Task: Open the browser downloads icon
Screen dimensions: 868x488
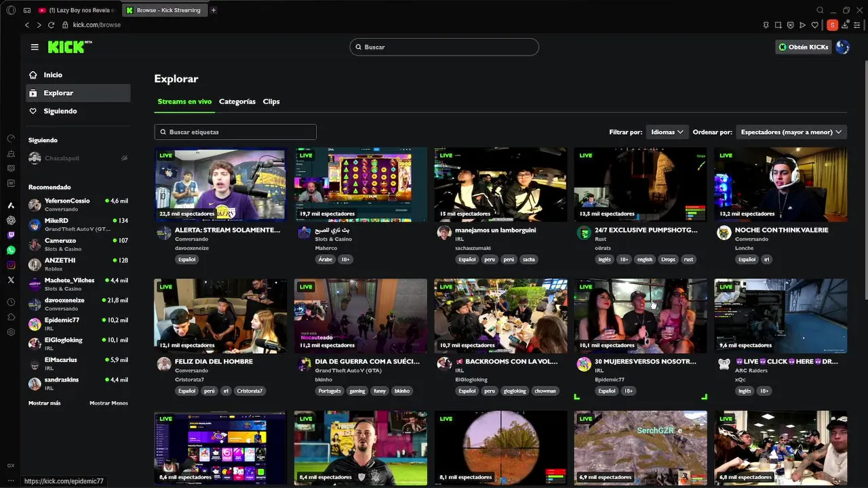Action: [845, 25]
